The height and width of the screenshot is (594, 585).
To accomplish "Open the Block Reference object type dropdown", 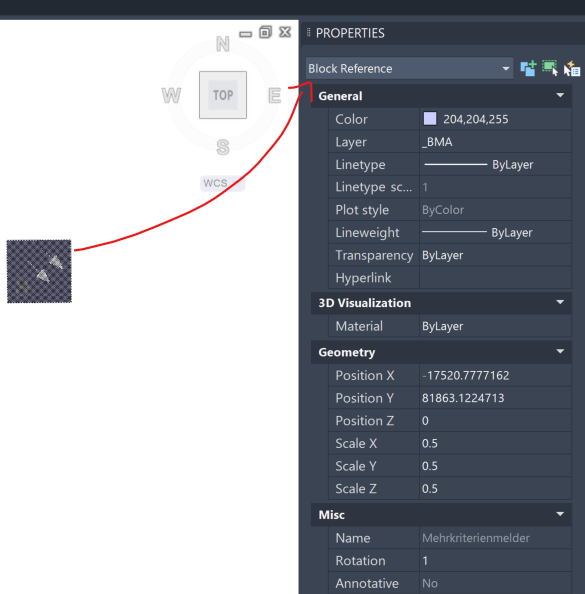I will point(409,69).
